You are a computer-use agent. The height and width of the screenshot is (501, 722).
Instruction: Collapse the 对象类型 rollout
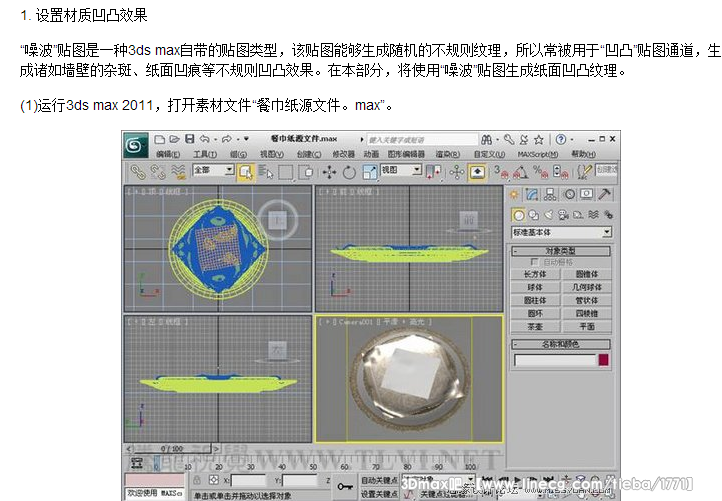[x=561, y=251]
